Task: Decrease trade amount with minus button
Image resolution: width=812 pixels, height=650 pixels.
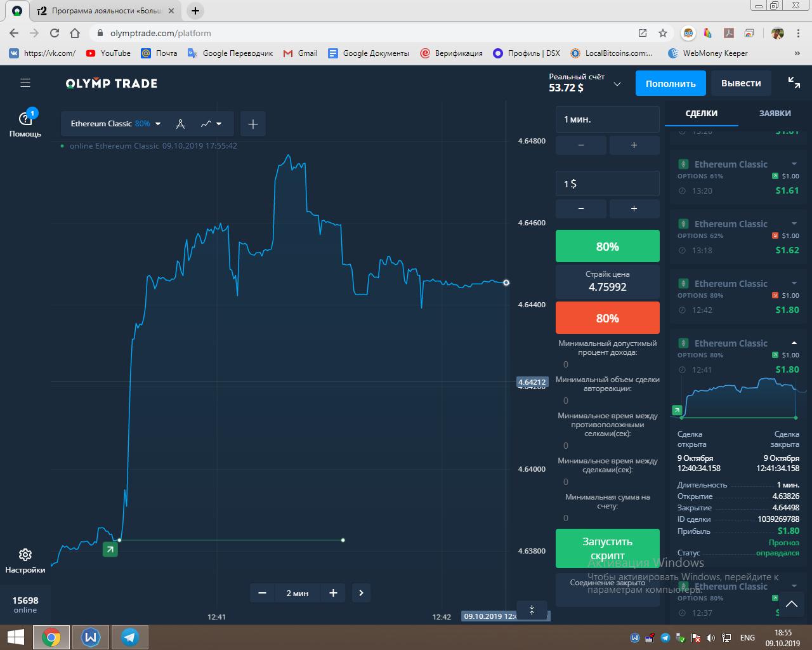Action: click(x=581, y=209)
